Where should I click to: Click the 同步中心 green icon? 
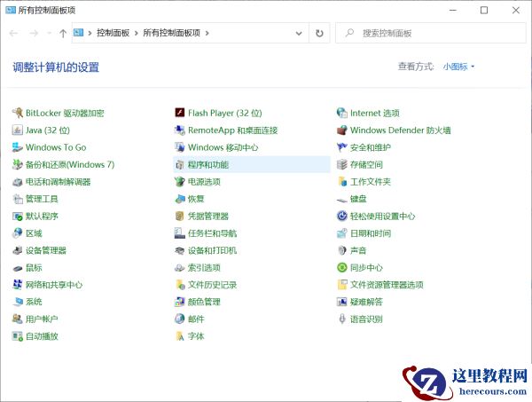point(341,267)
